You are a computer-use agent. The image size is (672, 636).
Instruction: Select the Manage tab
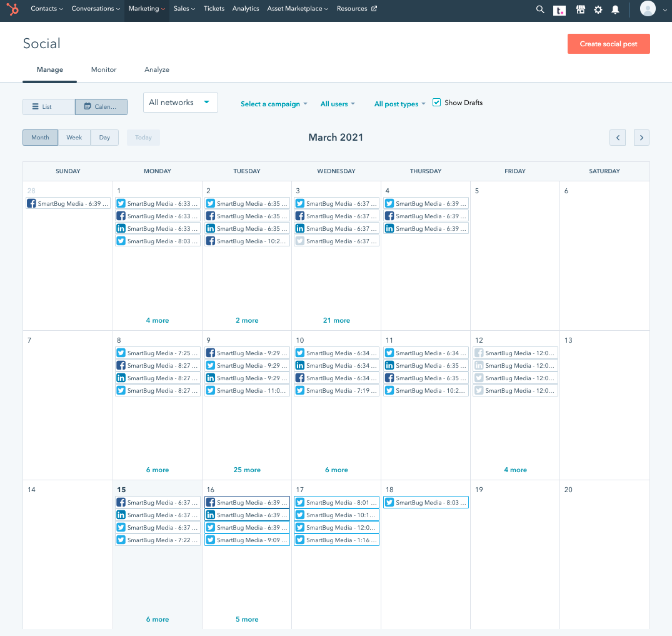tap(50, 69)
